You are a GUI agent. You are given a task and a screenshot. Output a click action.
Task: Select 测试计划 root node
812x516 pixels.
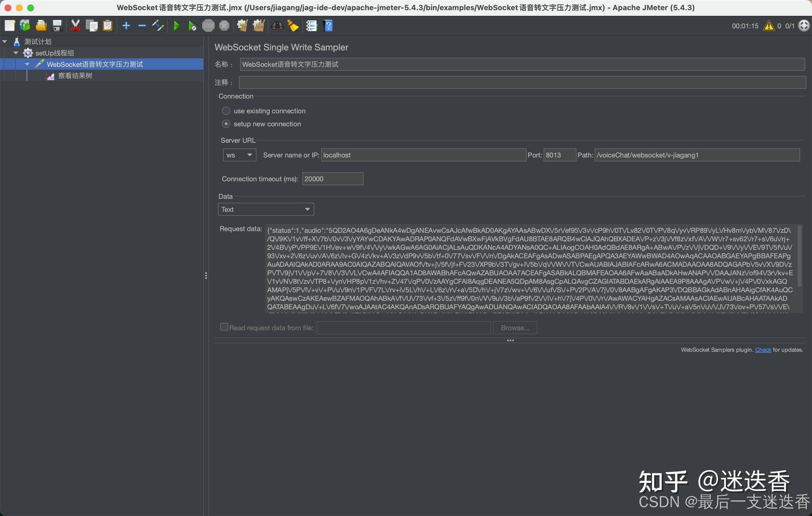click(38, 41)
